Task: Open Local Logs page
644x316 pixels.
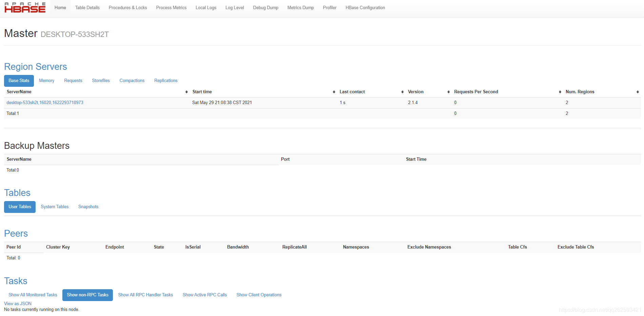Action: click(206, 8)
